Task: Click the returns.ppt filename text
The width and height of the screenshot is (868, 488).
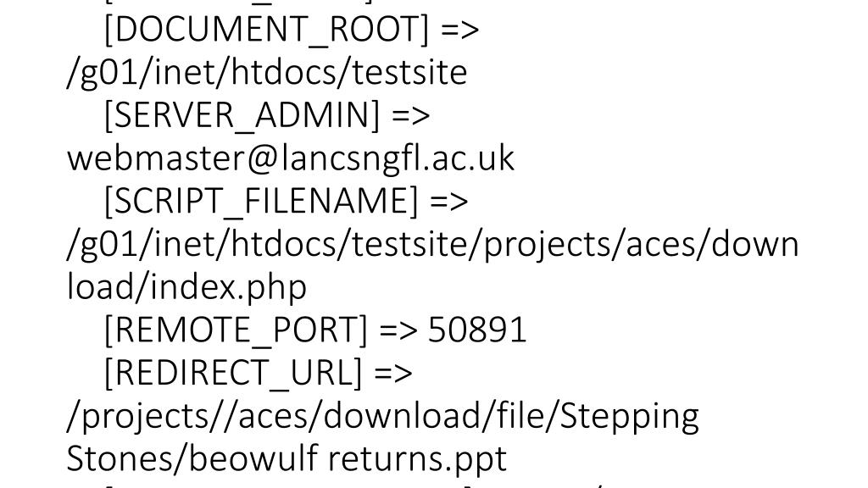Action: coord(418,459)
